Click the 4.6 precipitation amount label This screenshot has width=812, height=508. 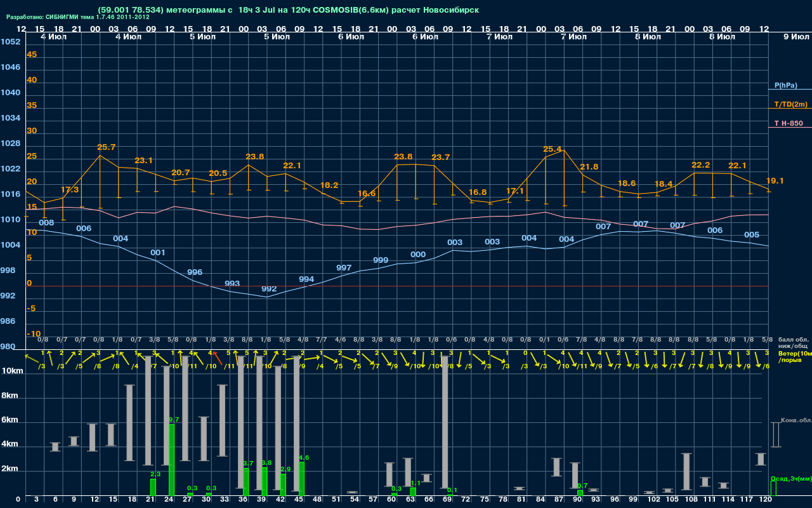pyautogui.click(x=304, y=458)
